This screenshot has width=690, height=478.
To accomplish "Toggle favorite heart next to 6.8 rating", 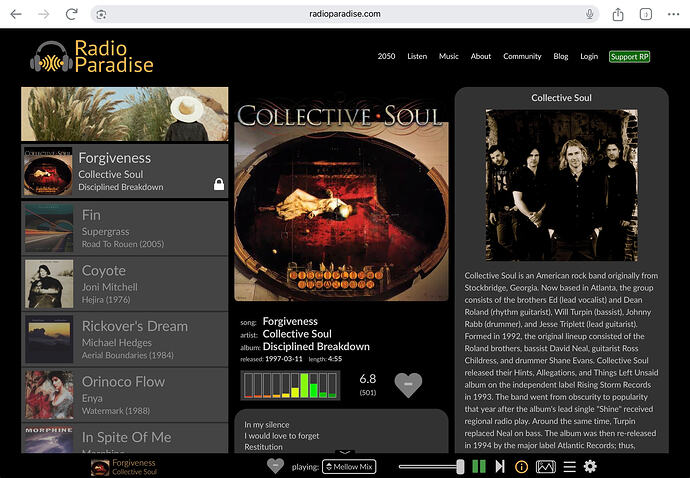I will pos(408,385).
